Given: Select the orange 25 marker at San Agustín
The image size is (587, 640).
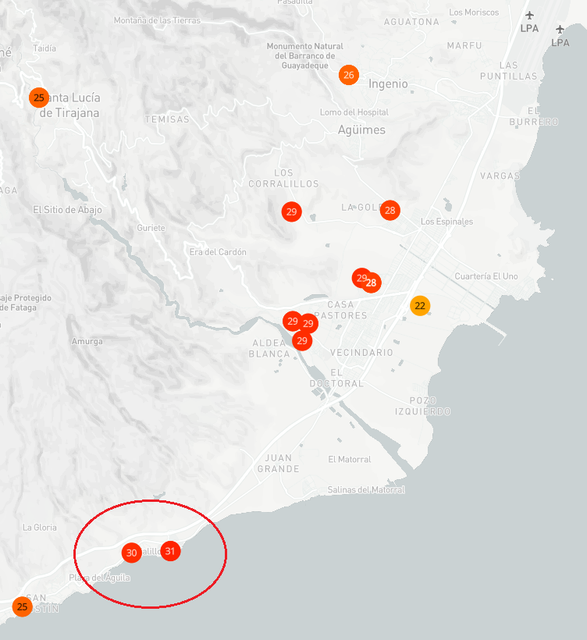Looking at the screenshot, I should tap(22, 607).
